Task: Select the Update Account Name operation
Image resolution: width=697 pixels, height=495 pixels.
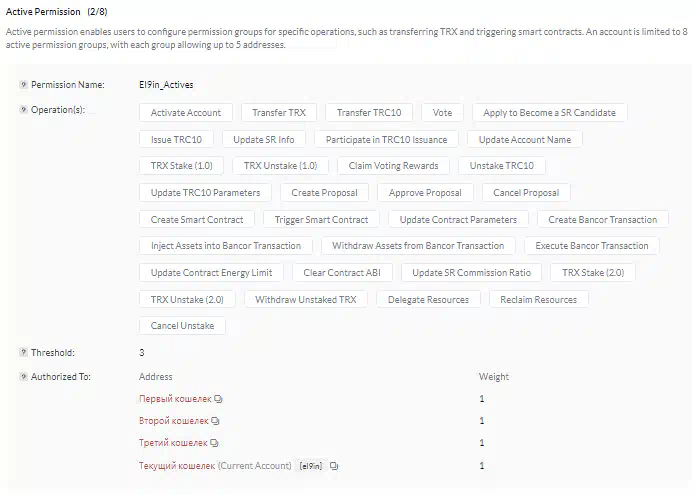Action: 525,140
